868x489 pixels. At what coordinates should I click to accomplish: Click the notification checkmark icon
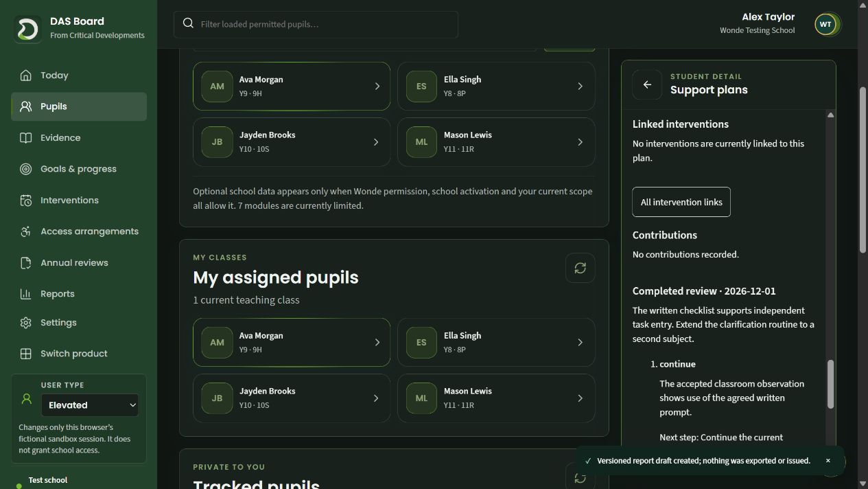click(588, 461)
